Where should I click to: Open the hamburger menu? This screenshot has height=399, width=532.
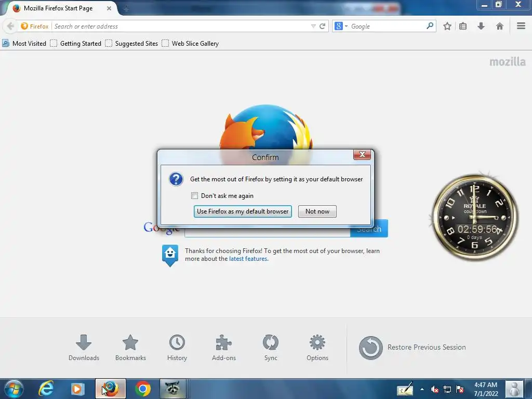pyautogui.click(x=521, y=26)
